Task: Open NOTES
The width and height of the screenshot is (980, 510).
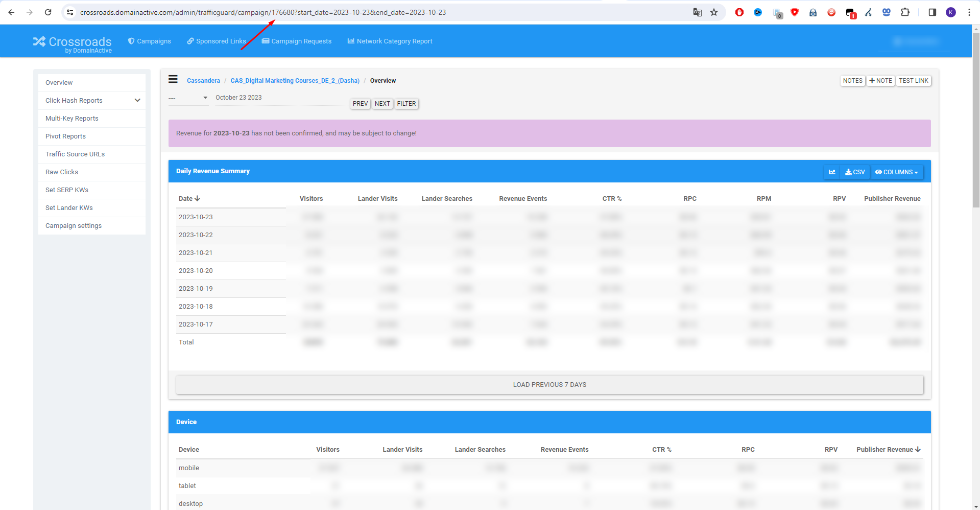Action: pyautogui.click(x=852, y=81)
